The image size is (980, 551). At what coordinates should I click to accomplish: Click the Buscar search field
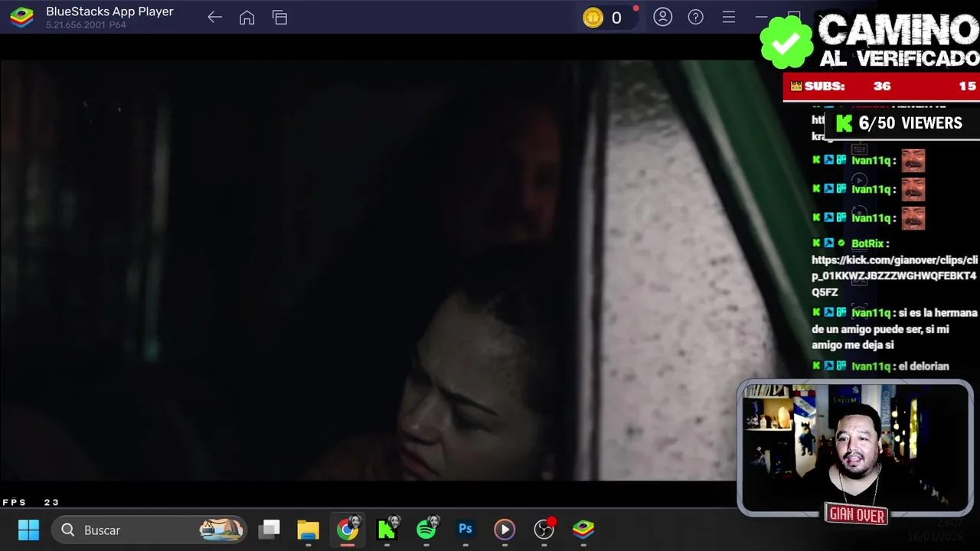(x=149, y=530)
